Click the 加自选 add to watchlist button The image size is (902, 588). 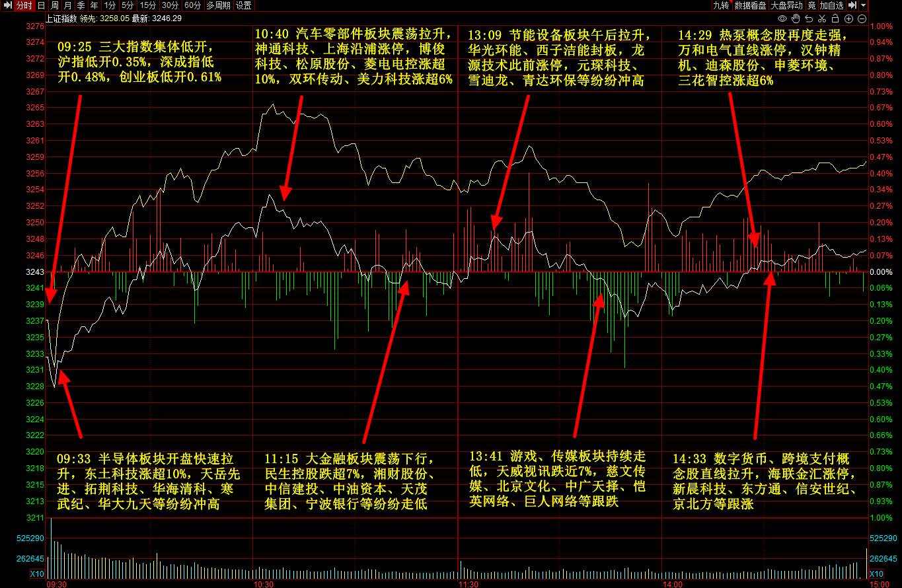click(x=832, y=5)
